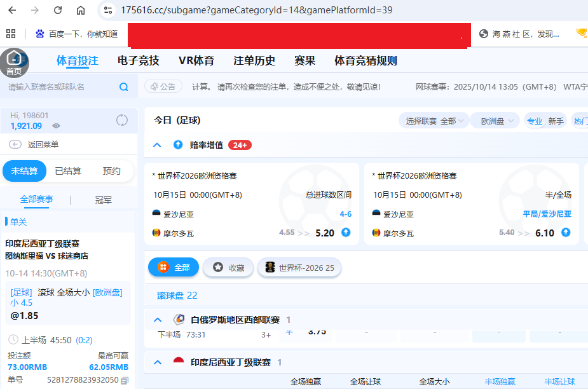Open the 选择联赛 league dropdown

(x=434, y=119)
